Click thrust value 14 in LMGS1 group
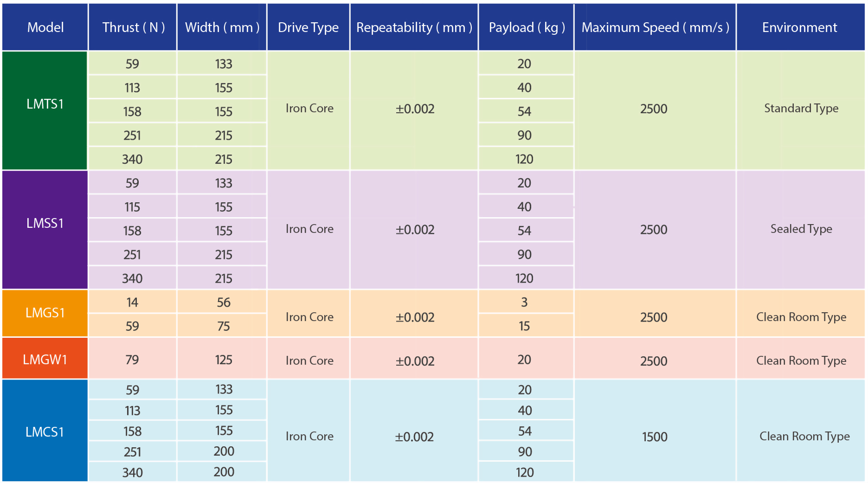This screenshot has height=483, width=868. click(x=132, y=303)
